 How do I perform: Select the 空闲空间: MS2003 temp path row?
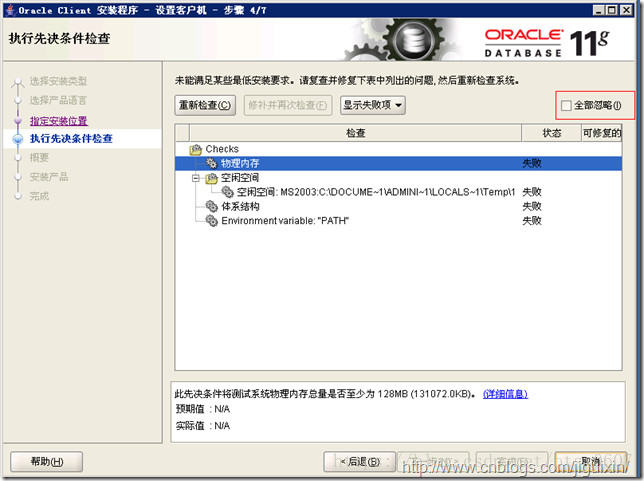click(x=398, y=192)
